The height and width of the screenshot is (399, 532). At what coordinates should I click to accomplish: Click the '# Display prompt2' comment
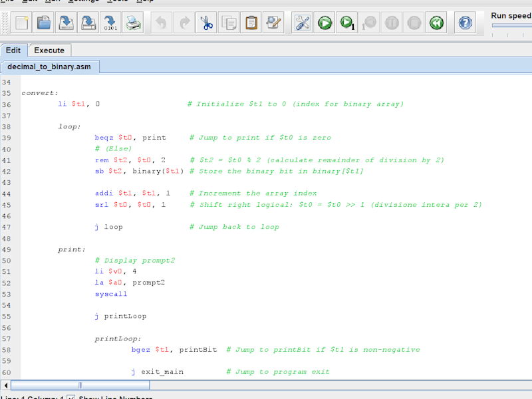click(135, 260)
